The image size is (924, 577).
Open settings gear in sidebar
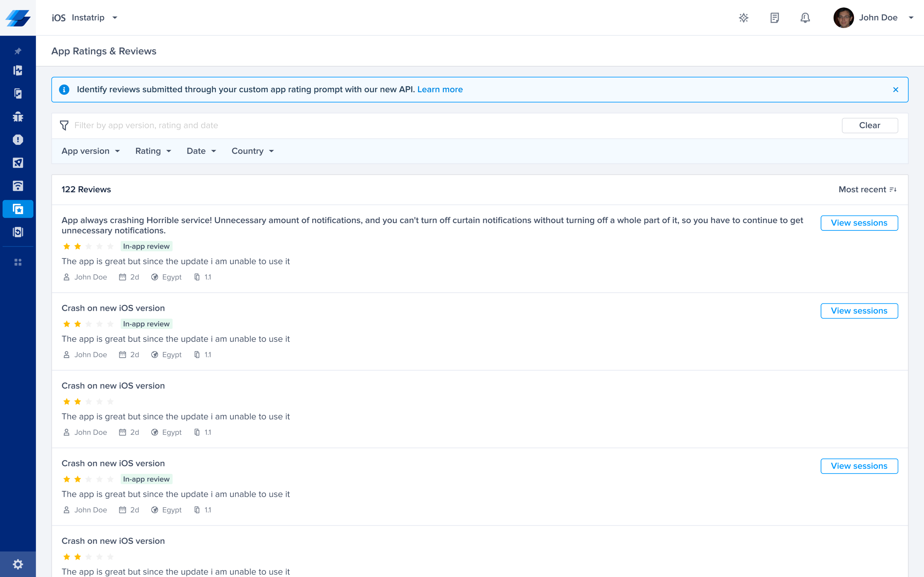(18, 564)
